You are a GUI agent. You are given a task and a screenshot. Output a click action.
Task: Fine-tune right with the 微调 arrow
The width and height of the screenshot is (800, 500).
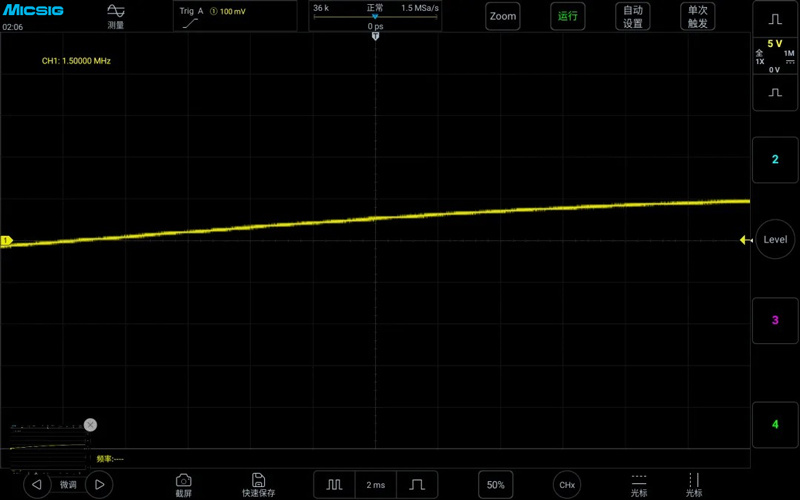pyautogui.click(x=99, y=485)
